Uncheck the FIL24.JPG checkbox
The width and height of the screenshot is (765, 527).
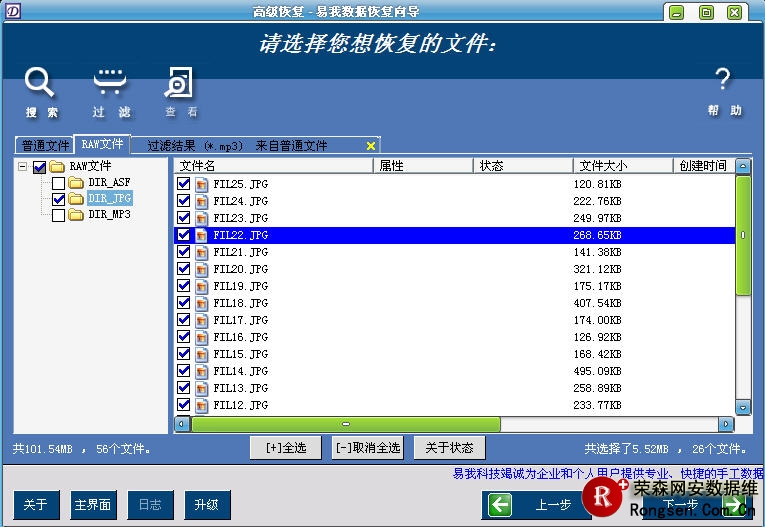tap(183, 201)
